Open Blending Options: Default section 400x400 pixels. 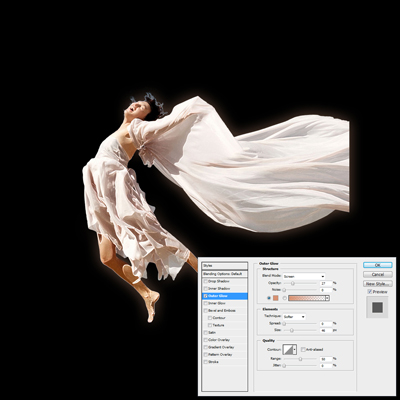coord(225,274)
